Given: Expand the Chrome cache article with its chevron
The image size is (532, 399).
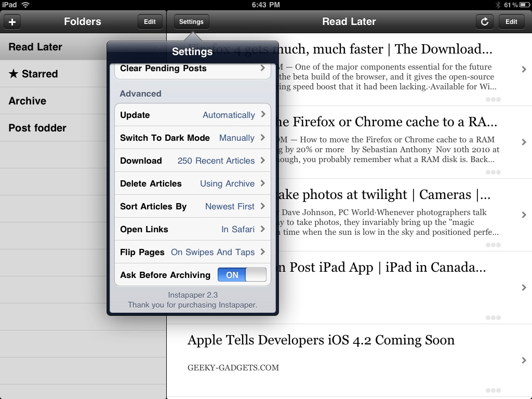Looking at the screenshot, I should (524, 142).
